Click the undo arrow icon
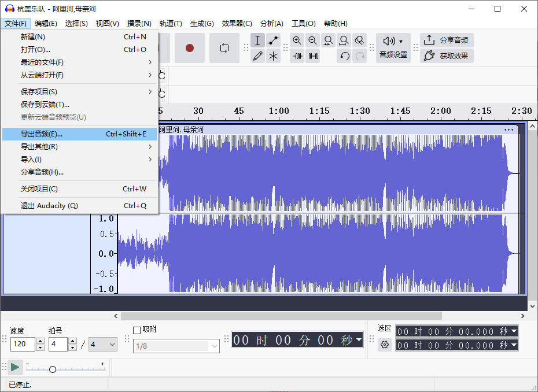Viewport: 538px width, 392px height. click(344, 56)
